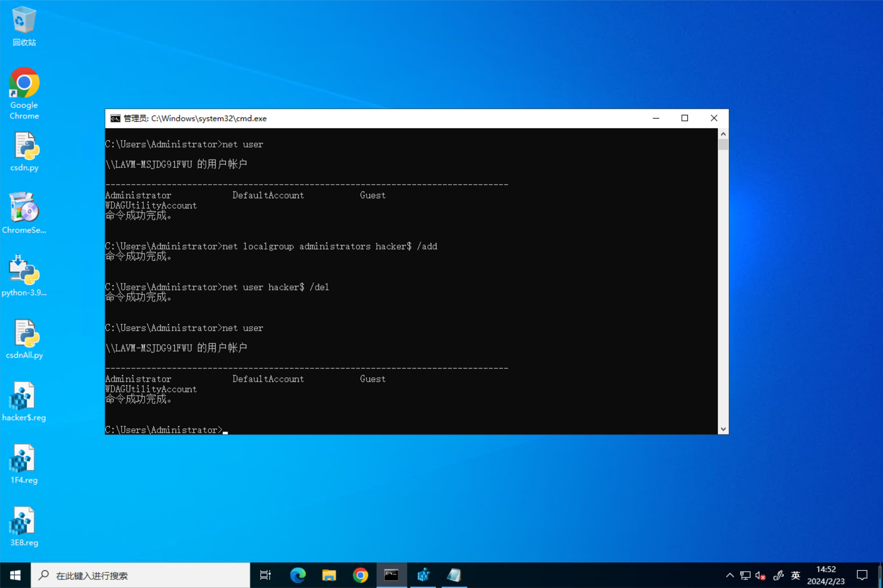Click the cmd window title bar icon

click(x=115, y=119)
